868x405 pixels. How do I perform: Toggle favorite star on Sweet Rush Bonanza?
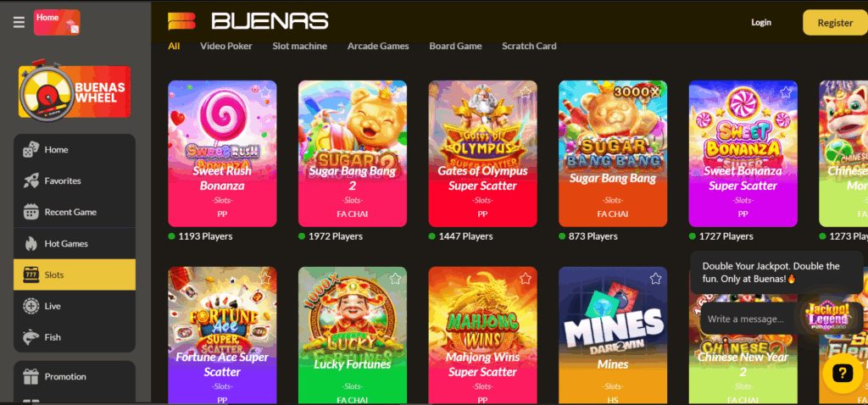tap(265, 92)
